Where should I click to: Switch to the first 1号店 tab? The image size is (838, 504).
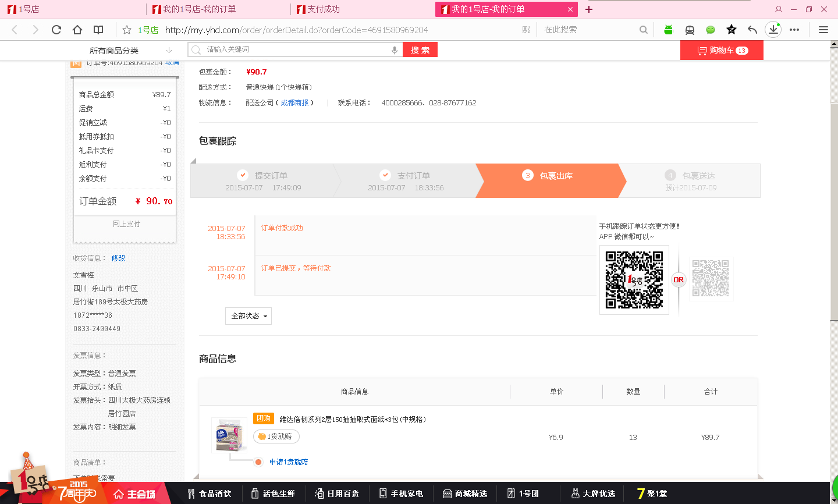pos(72,9)
